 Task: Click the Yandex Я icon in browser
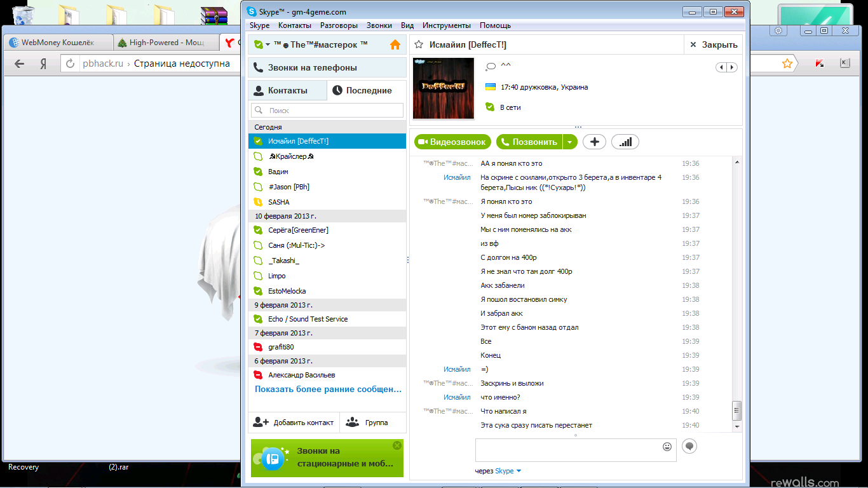[43, 64]
